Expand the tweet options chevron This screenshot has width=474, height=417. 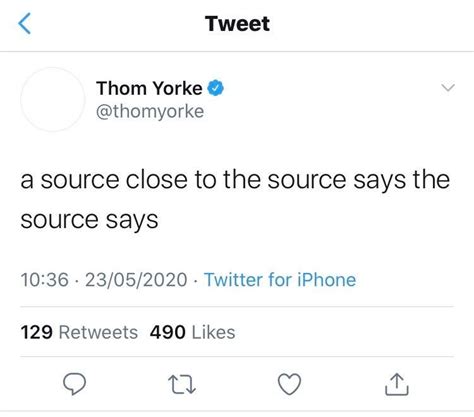[448, 87]
